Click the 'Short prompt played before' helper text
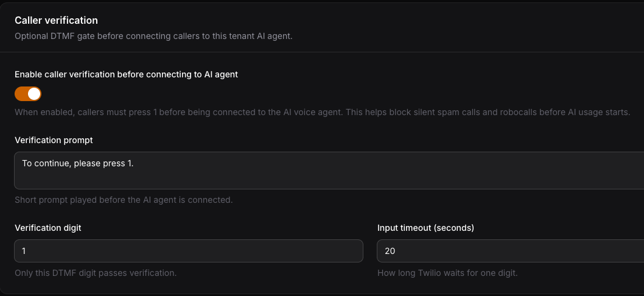 (x=124, y=200)
